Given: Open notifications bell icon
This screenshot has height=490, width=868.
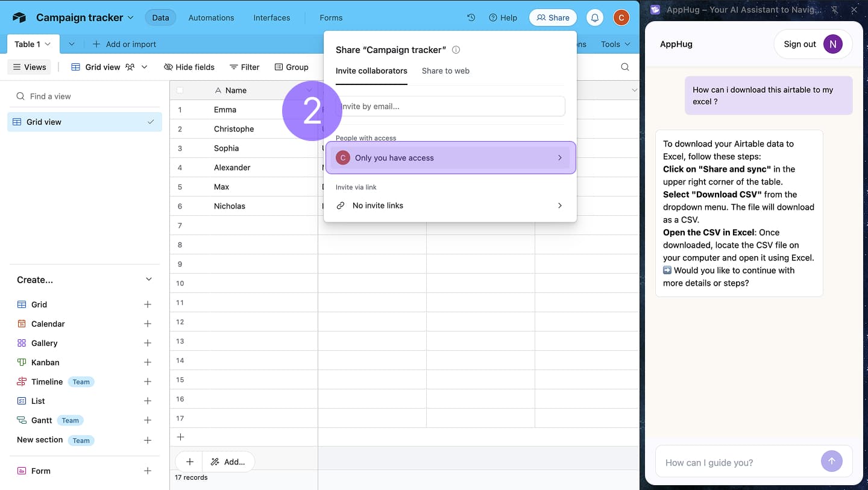Looking at the screenshot, I should pos(594,17).
